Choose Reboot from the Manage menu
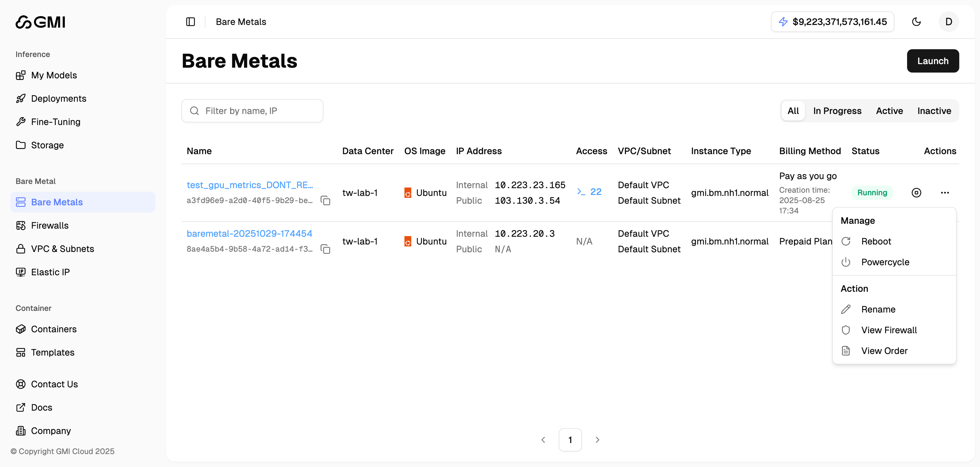 coord(876,242)
